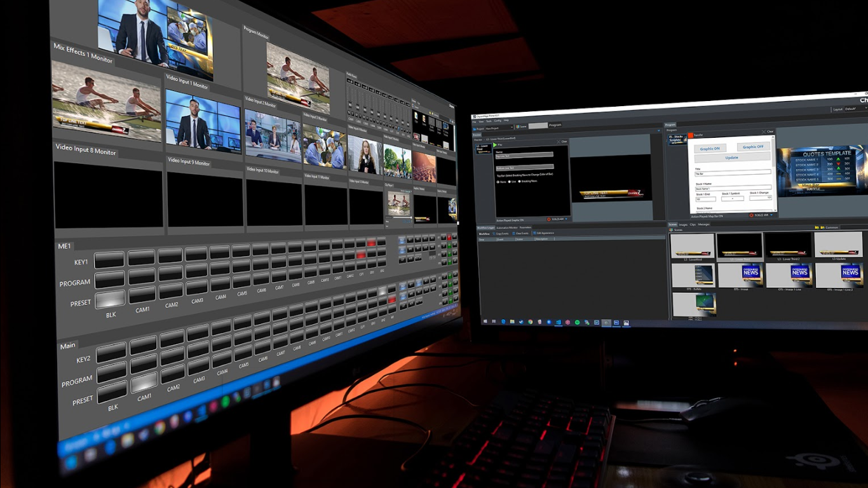
Task: Switch to the Images tab
Action: [x=683, y=224]
